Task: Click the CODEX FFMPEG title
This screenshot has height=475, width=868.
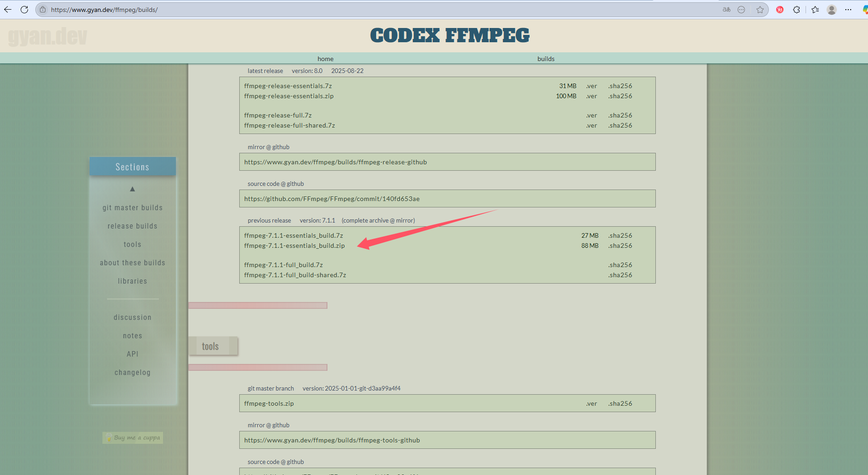Action: 450,35
